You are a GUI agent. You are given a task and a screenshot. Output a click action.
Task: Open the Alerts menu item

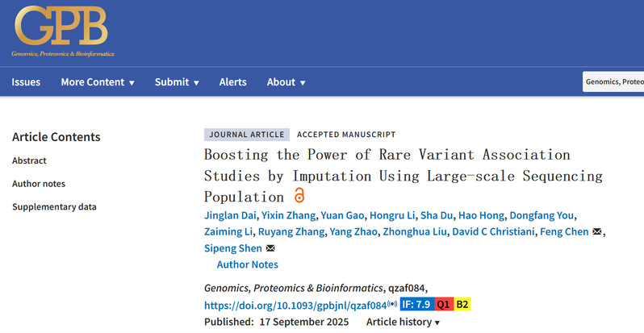(232, 82)
